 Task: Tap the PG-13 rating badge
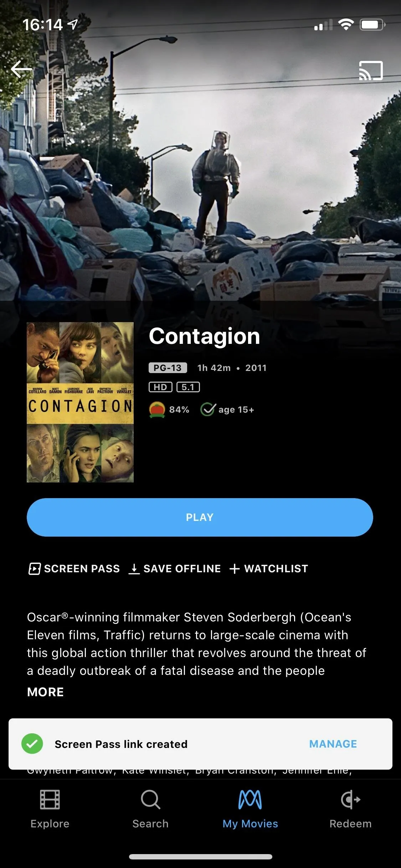point(168,368)
